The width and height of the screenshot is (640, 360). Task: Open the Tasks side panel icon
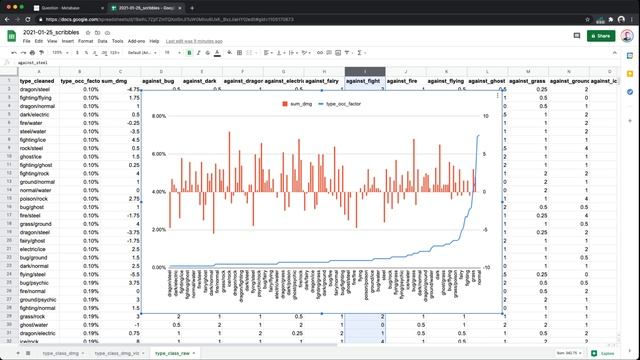pyautogui.click(x=630, y=92)
